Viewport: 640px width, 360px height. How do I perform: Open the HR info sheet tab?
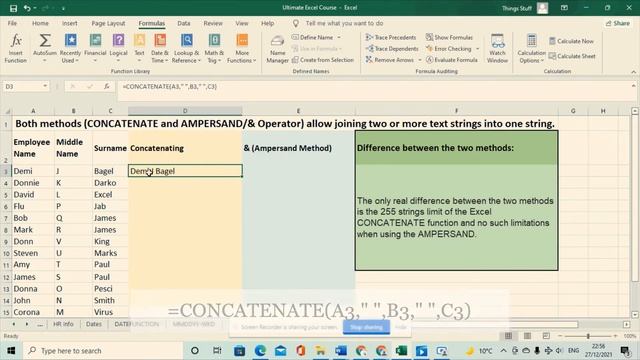pos(63,324)
